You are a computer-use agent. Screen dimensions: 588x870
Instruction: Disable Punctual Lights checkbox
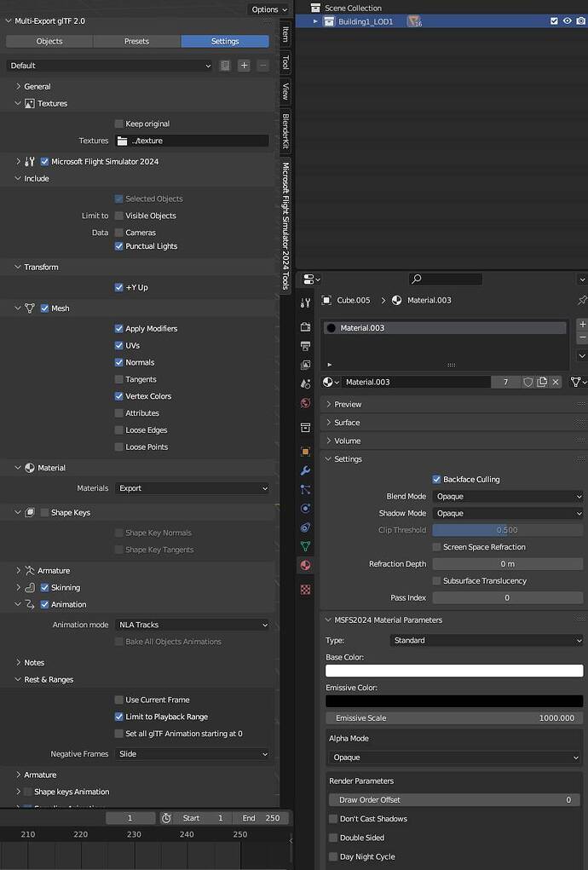pyautogui.click(x=118, y=246)
